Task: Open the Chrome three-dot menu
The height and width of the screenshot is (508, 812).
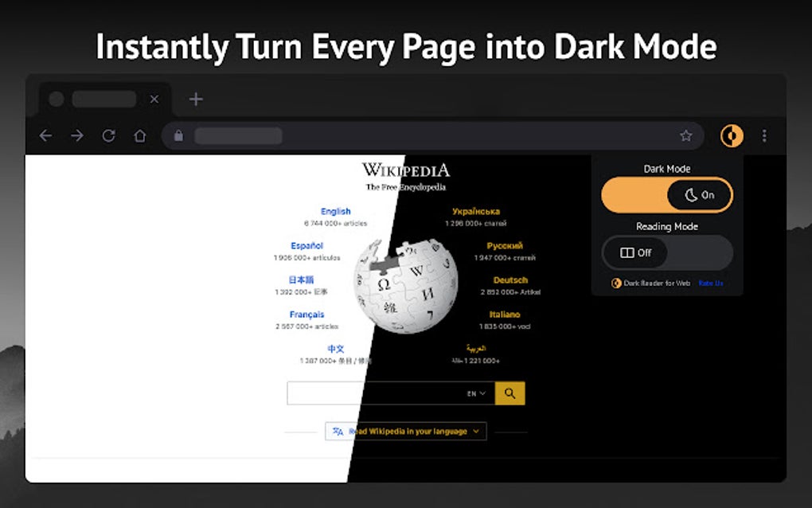Action: 763,135
